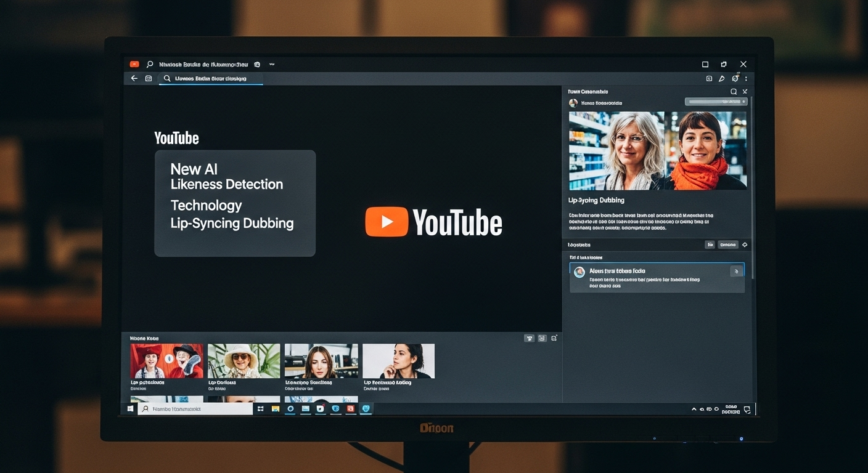Click the round badge icon right of the pen
868x473 pixels.
pos(735,78)
